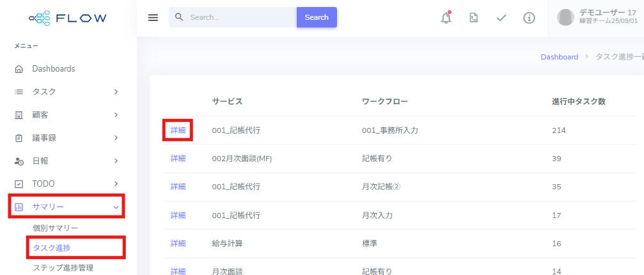Click the demo user avatar

click(x=565, y=17)
